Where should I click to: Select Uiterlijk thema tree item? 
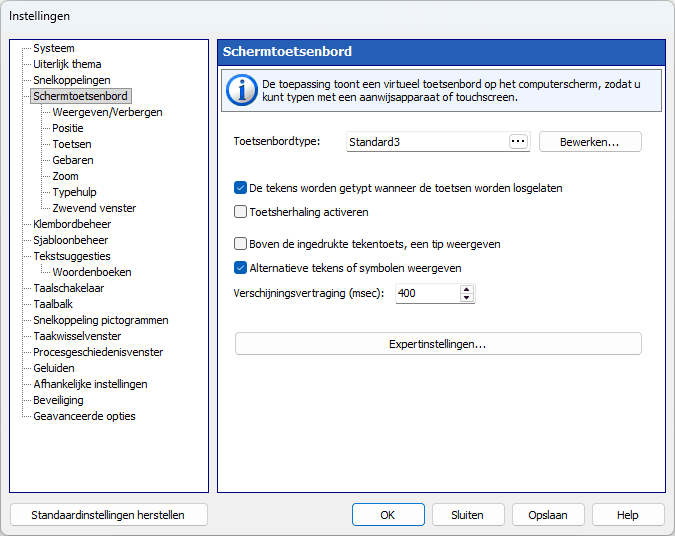click(67, 64)
